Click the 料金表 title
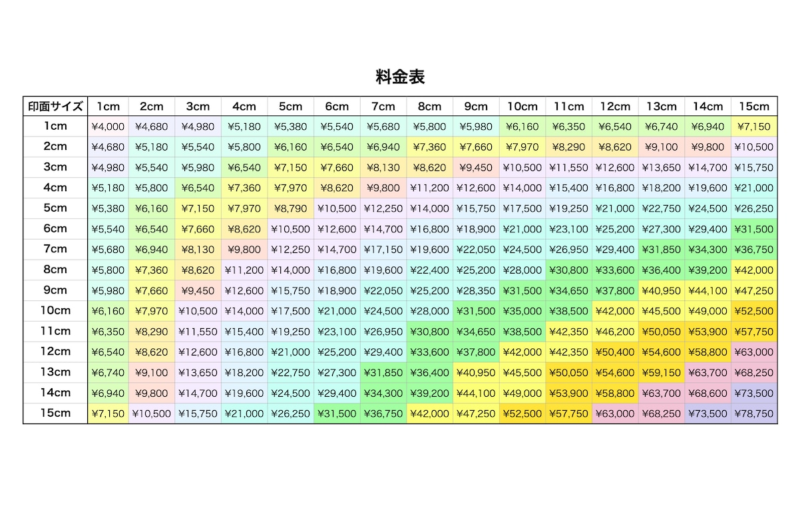 point(400,77)
